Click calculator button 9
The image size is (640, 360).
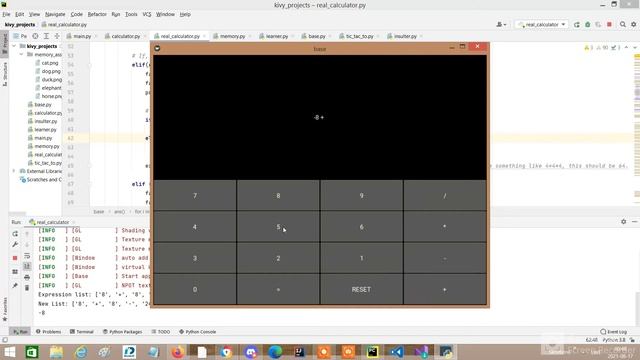tap(362, 196)
